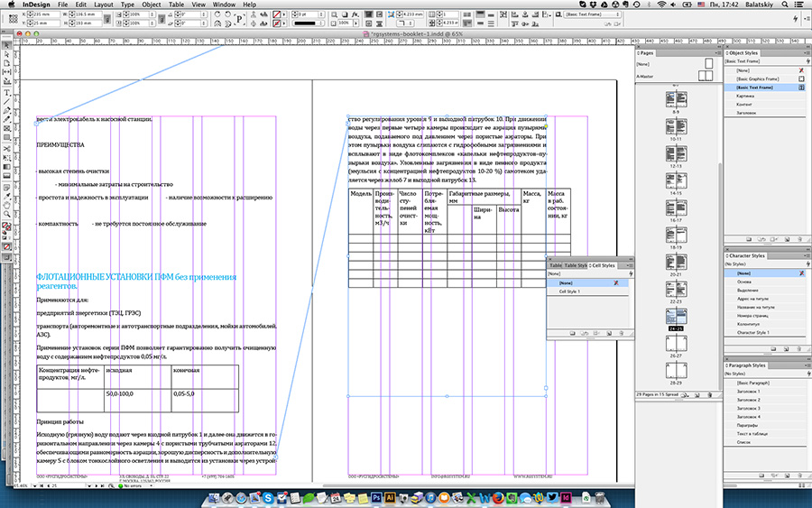Select Картинка object style
Viewport: 812px width, 508px height.
764,96
